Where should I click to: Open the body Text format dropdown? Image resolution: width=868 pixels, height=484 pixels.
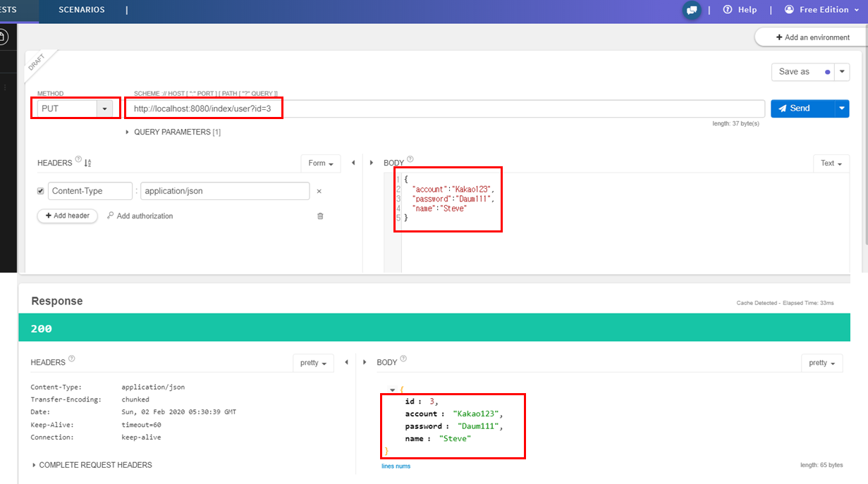click(x=831, y=163)
